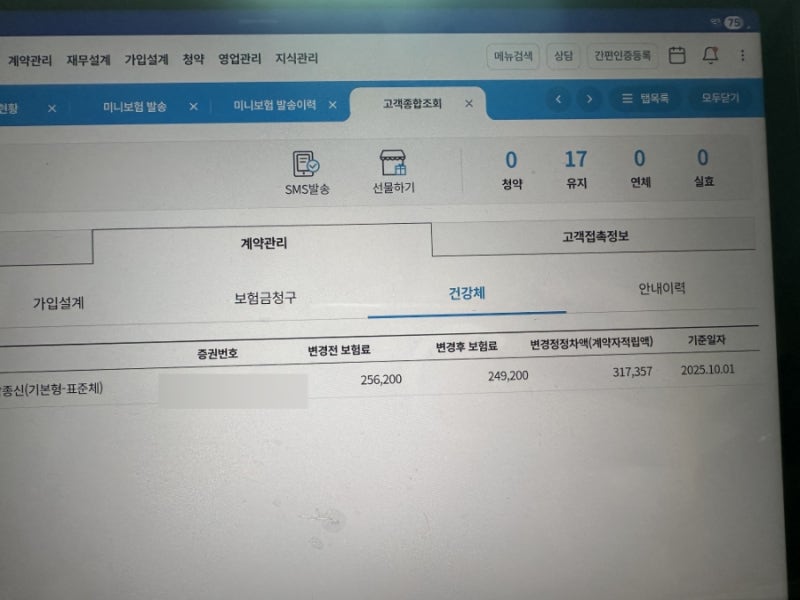Tap the battery 75 status indicator

coord(733,22)
